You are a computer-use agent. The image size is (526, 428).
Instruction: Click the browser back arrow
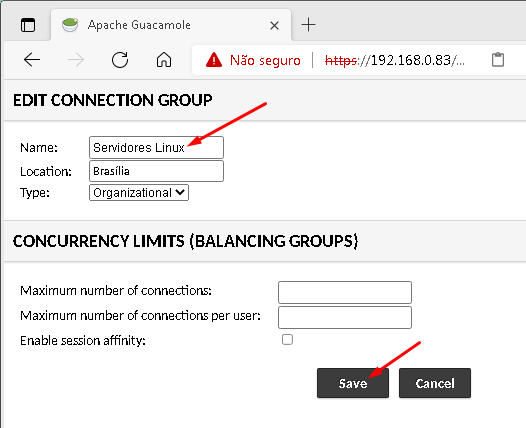pyautogui.click(x=32, y=60)
